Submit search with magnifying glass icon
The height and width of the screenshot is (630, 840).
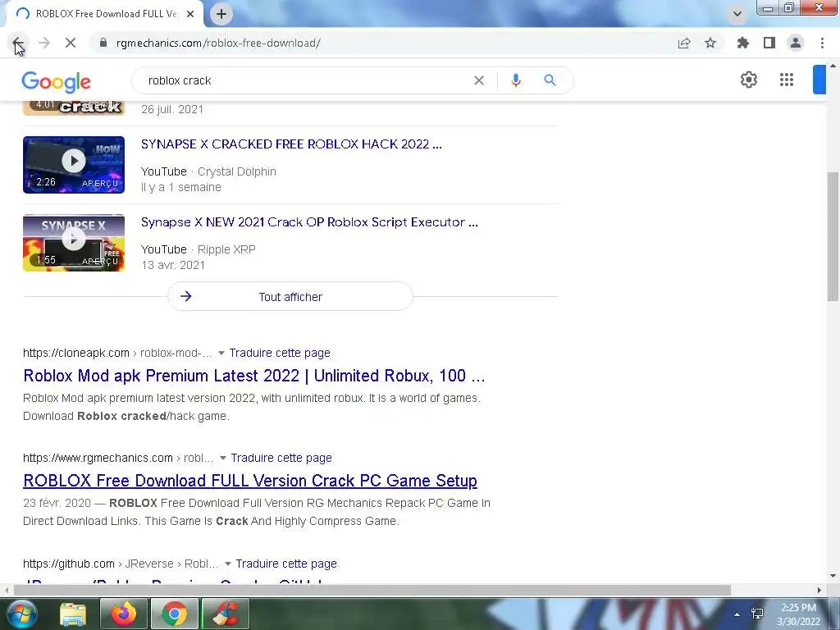tap(550, 80)
